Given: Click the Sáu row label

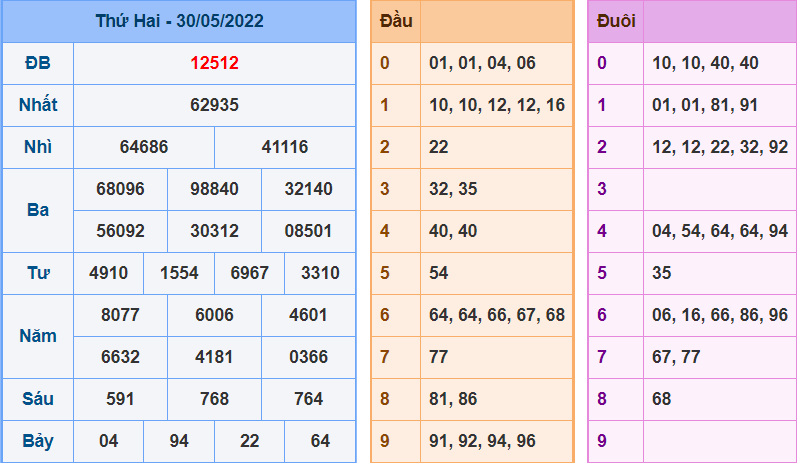Looking at the screenshot, I should [x=38, y=399].
